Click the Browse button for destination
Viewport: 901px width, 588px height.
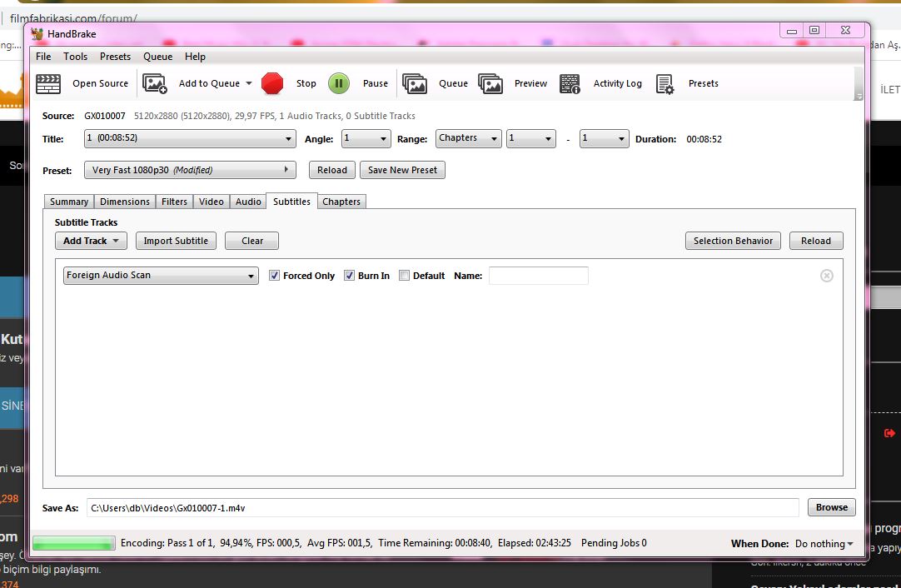(832, 507)
